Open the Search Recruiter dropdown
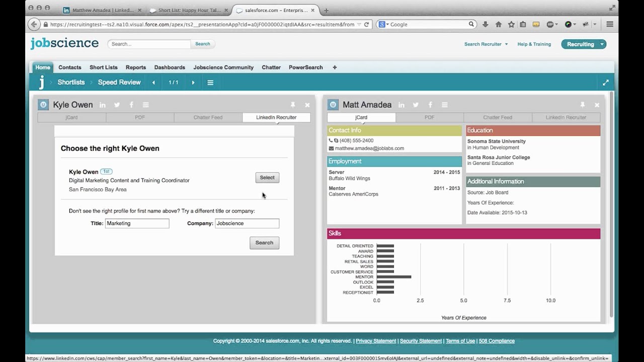 486,44
